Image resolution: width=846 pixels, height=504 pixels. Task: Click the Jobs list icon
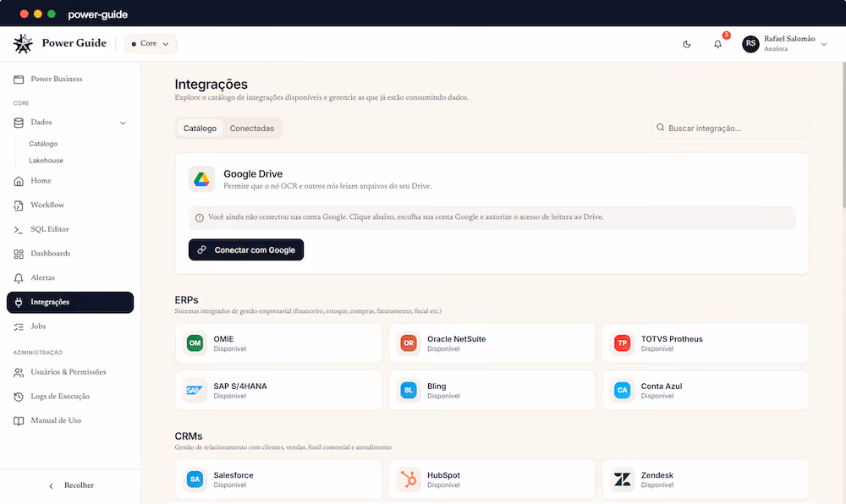click(x=19, y=326)
